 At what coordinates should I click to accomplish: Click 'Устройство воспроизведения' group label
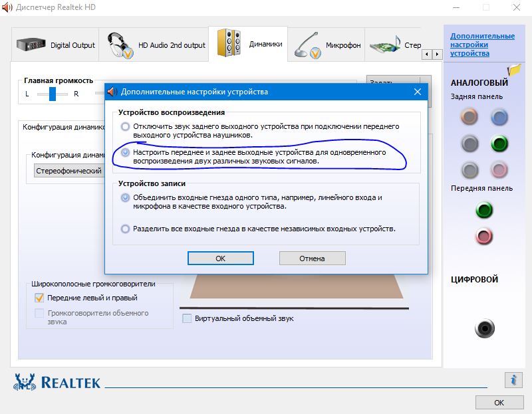click(172, 112)
